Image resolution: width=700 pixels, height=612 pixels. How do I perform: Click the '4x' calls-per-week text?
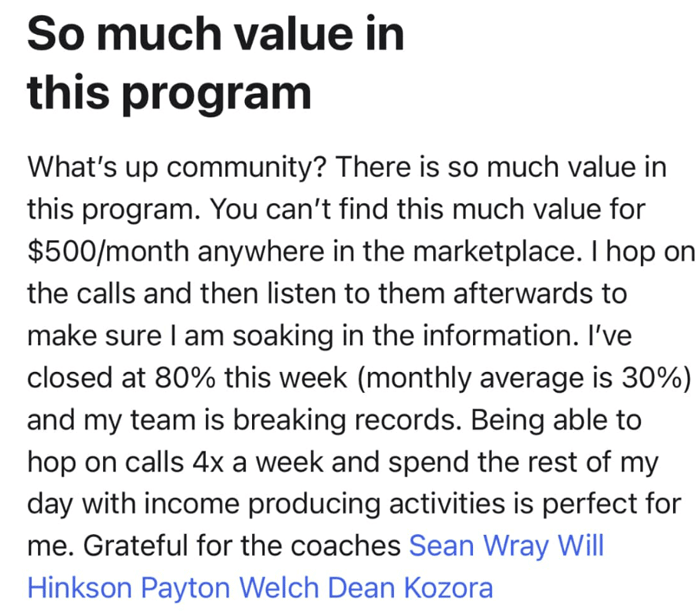click(208, 462)
